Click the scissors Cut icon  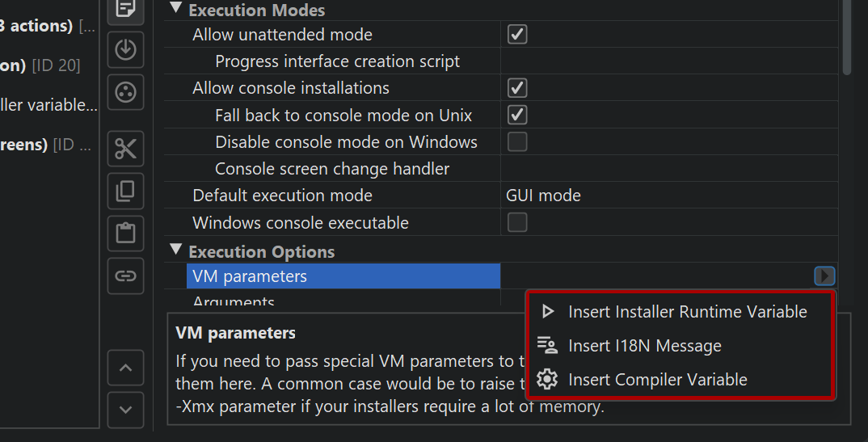point(125,149)
